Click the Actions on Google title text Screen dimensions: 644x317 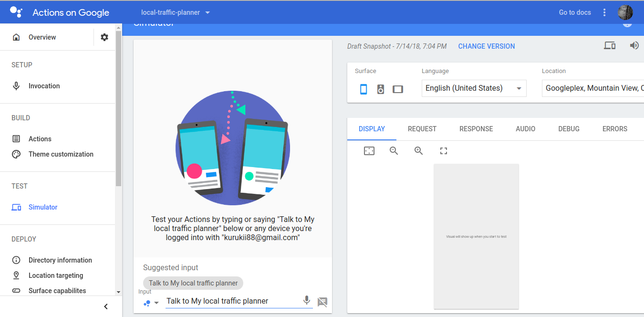(x=71, y=13)
